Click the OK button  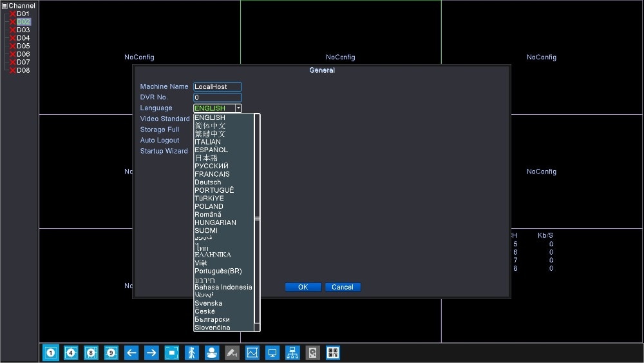click(x=303, y=288)
